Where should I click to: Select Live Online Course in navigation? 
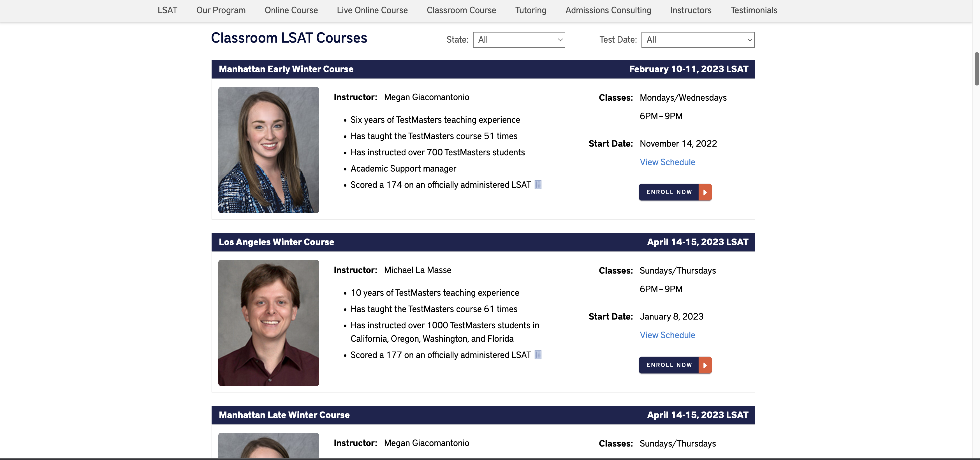pos(372,10)
